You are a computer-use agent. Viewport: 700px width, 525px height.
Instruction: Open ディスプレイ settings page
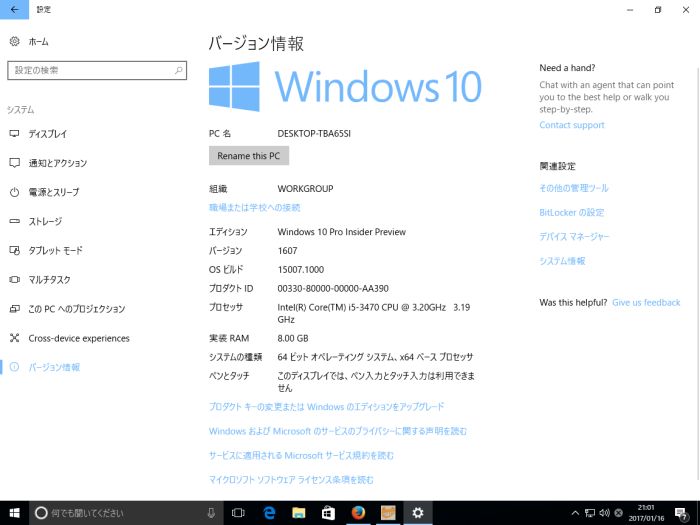pyautogui.click(x=48, y=134)
